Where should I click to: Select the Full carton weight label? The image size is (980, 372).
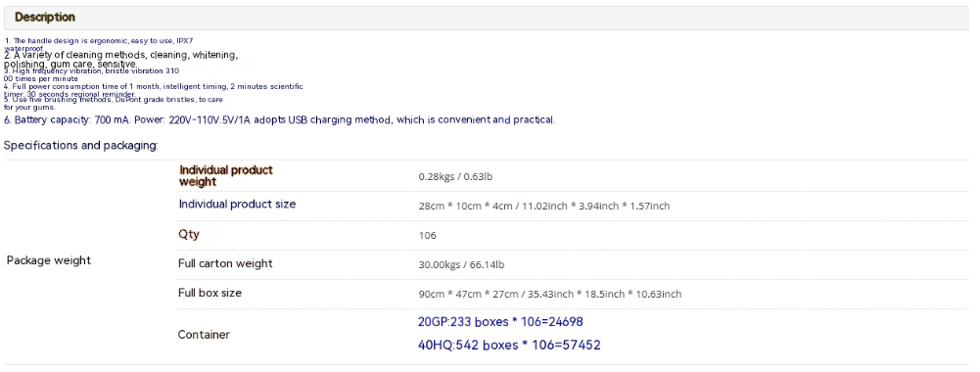[x=225, y=264]
